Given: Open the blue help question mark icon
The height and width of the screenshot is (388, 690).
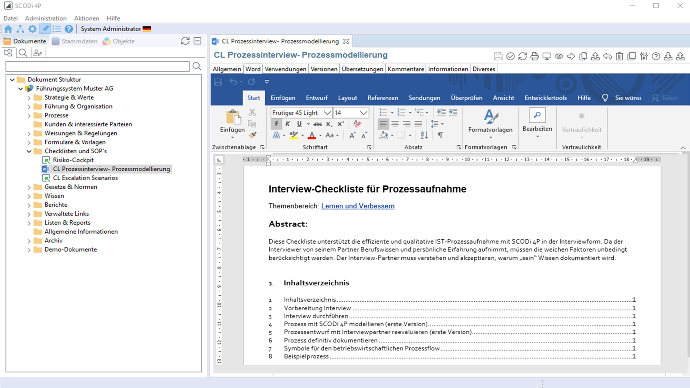Looking at the screenshot, I should click(x=69, y=29).
